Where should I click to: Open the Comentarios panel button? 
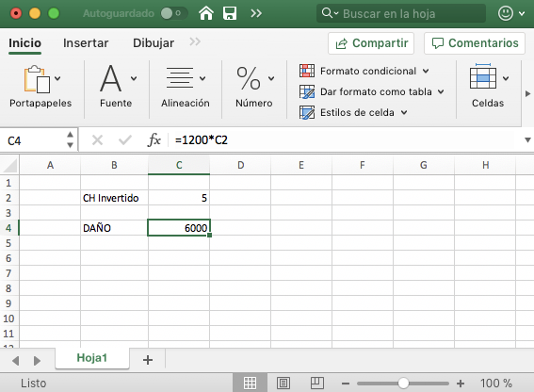point(475,43)
